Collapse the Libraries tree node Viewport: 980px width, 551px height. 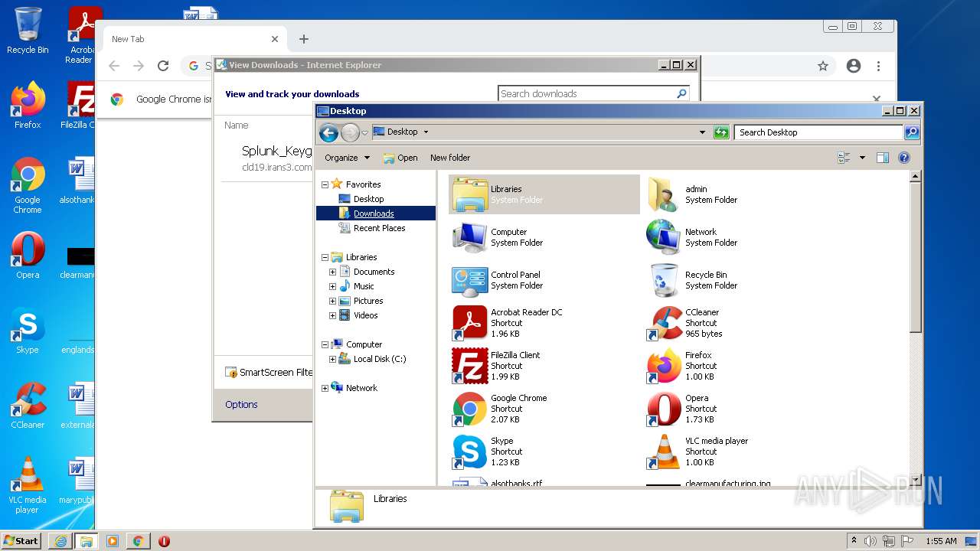(325, 257)
